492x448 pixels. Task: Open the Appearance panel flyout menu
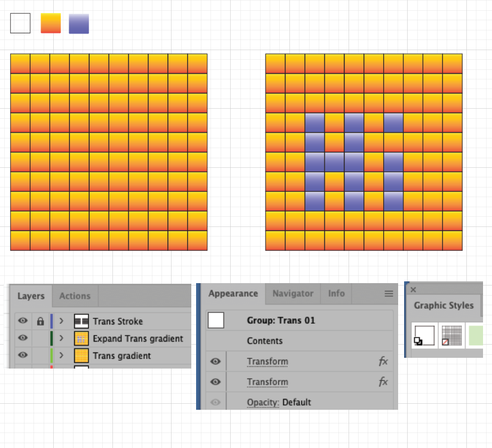point(389,293)
